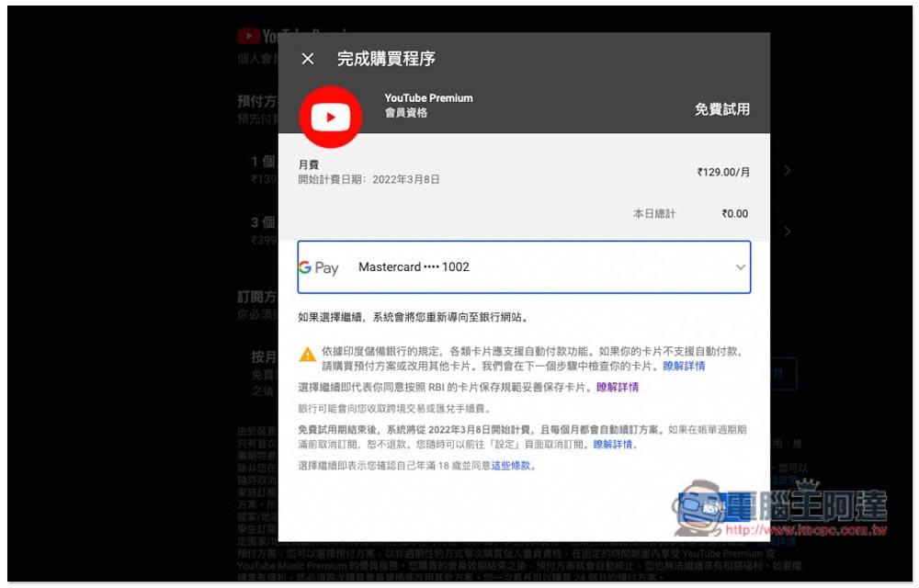This screenshot has height=588, width=919.
Task: Open 瞭解詳情 link about cancelling subscription
Action: [x=612, y=445]
